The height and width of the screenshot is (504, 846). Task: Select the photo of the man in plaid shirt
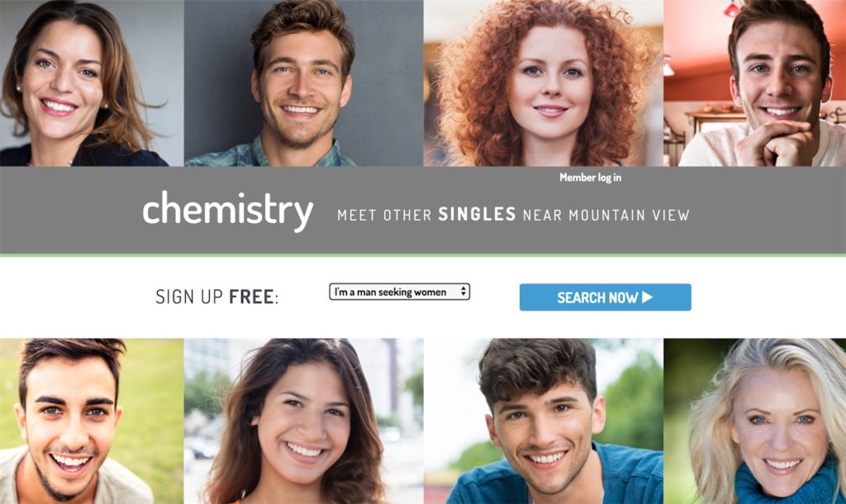point(304,83)
